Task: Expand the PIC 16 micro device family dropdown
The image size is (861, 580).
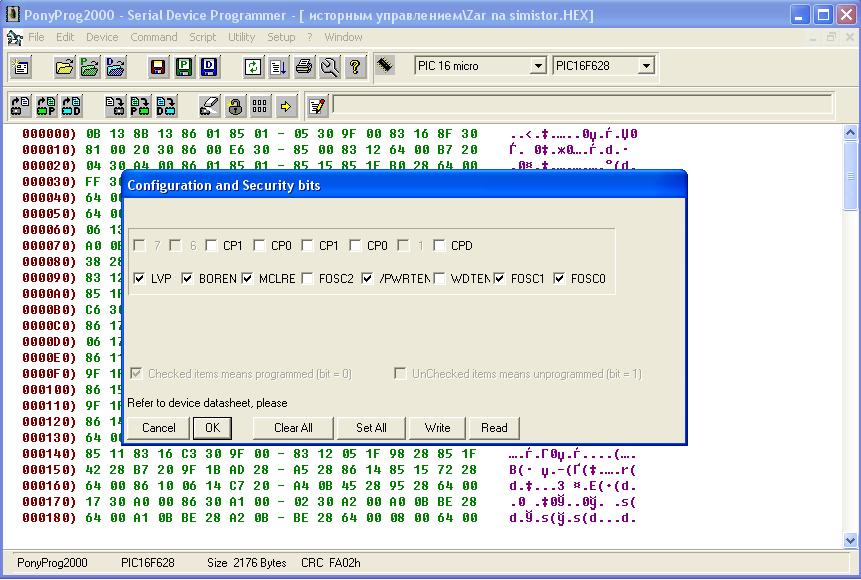Action: (537, 66)
